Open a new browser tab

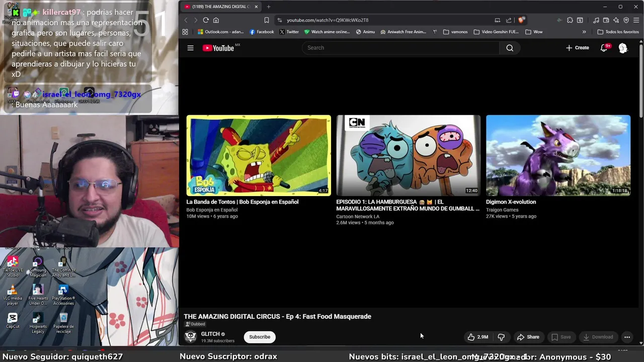269,7
